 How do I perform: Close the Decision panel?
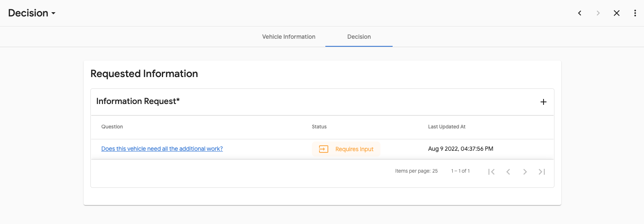coord(617,13)
